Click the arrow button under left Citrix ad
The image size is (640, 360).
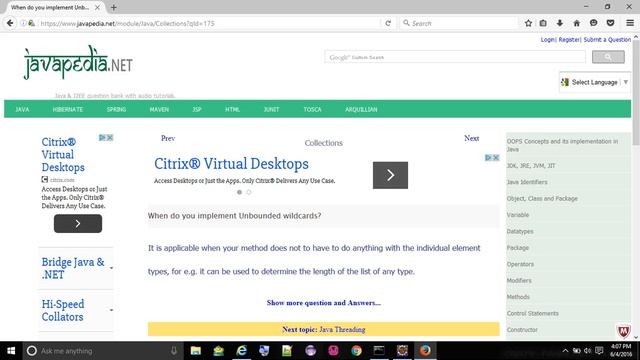pos(78,223)
